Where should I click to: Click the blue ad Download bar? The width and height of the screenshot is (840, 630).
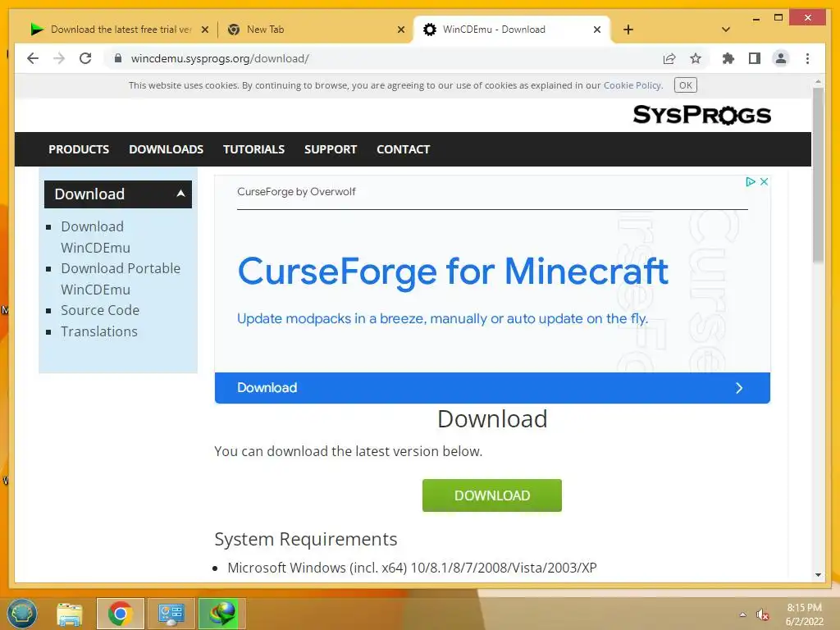tap(492, 388)
